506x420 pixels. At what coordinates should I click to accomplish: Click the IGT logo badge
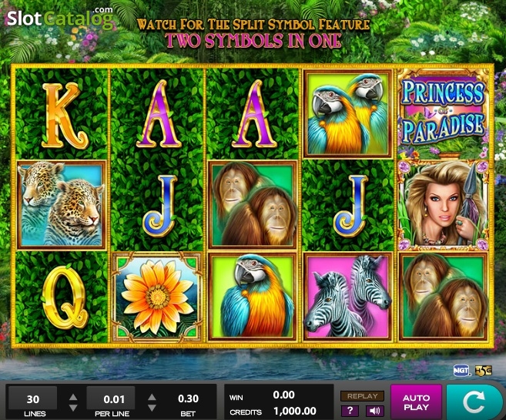click(x=461, y=370)
